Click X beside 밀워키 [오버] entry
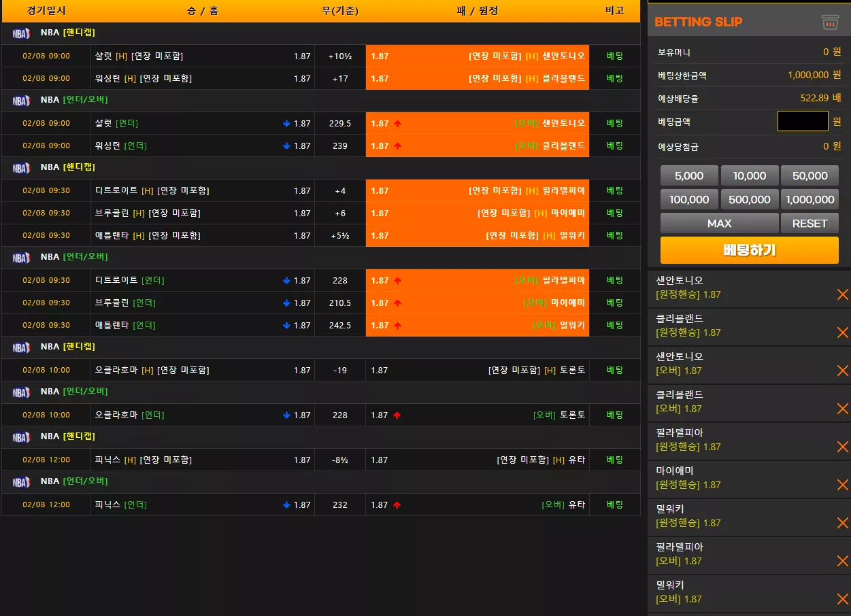 click(842, 599)
